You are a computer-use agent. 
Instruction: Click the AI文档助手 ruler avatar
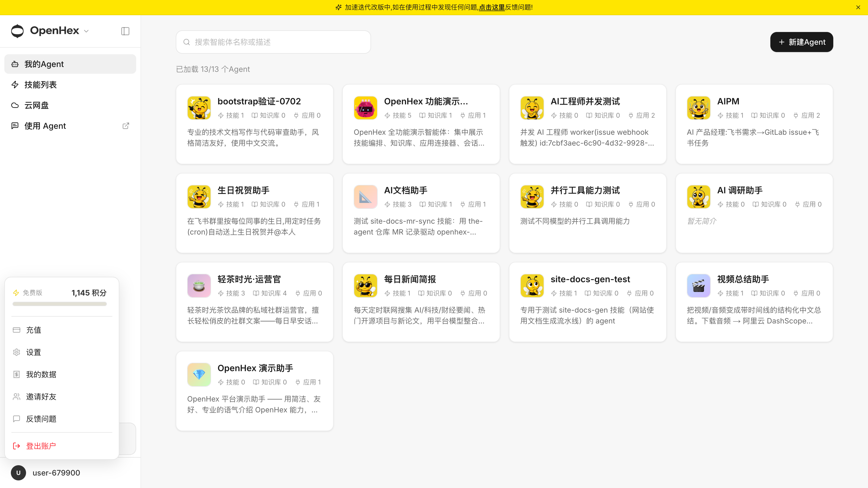[x=365, y=197]
